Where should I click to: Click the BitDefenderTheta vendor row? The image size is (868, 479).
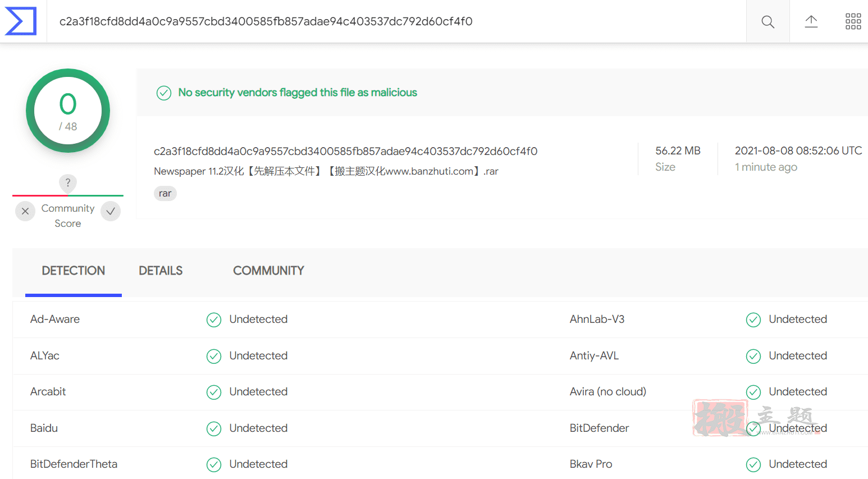tap(440, 464)
